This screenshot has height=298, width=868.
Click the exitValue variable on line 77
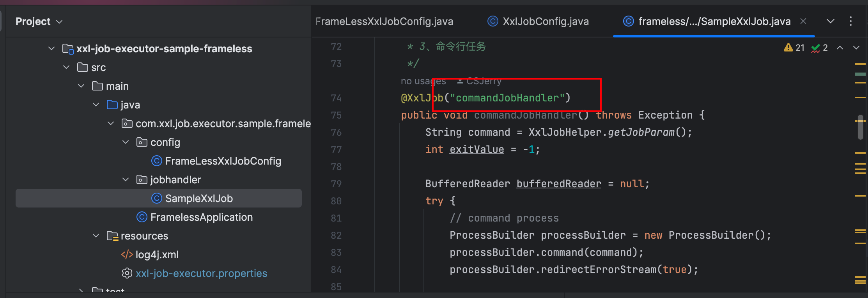[477, 149]
